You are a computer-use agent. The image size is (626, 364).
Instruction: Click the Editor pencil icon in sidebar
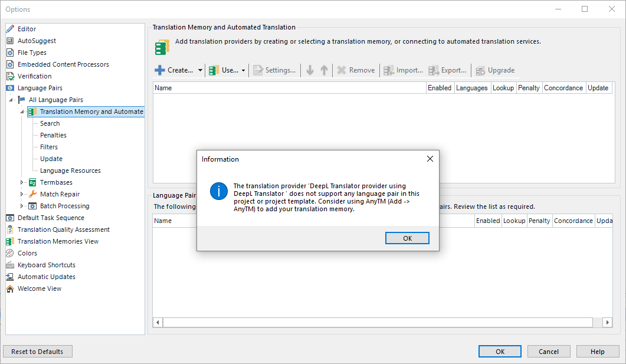[10, 29]
